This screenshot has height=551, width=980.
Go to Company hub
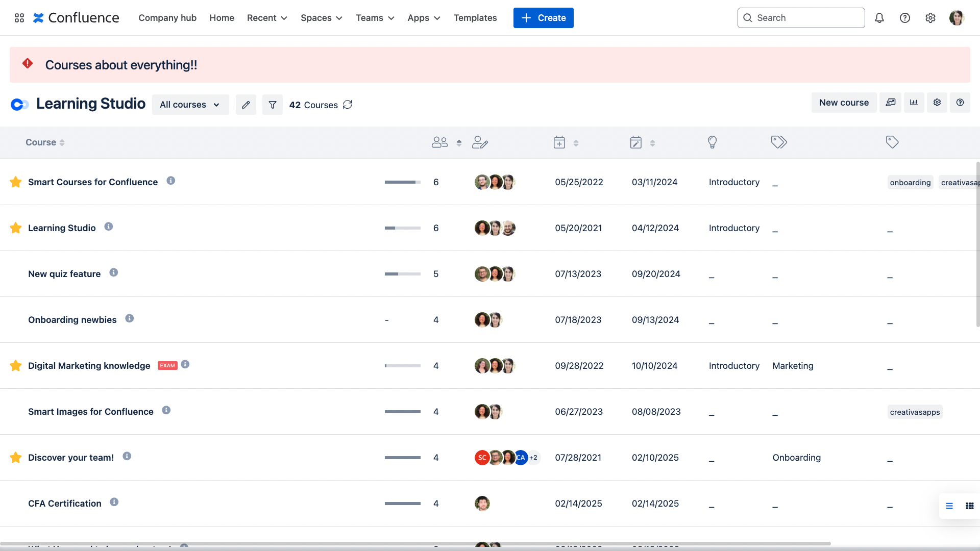coord(167,18)
